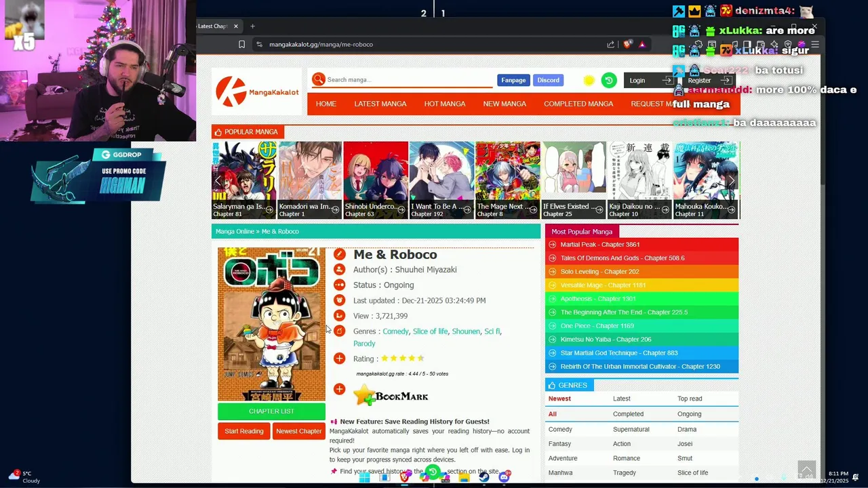Open the Shounen genre link

466,331
